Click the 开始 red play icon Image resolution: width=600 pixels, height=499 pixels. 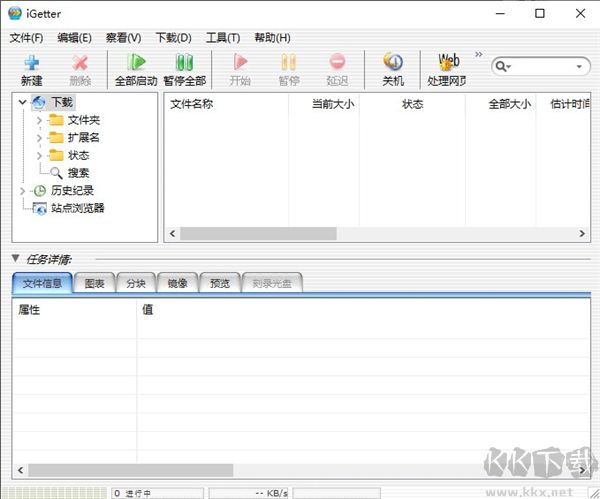coord(240,62)
